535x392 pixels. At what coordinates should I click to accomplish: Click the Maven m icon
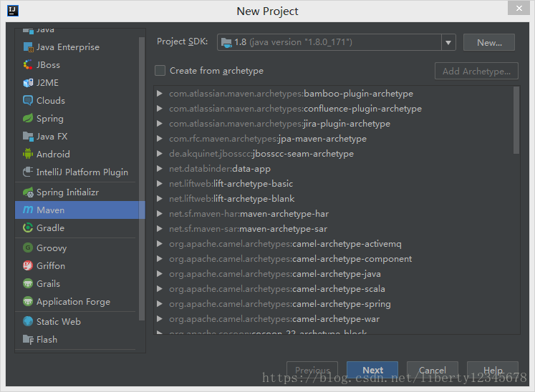coord(28,210)
